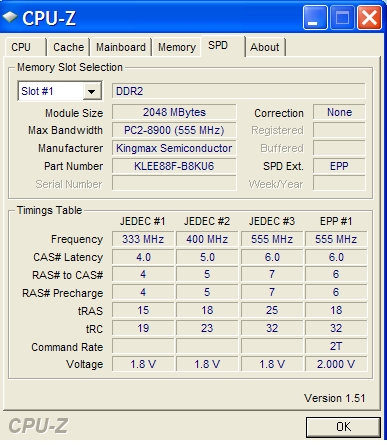The image size is (387, 445).
Task: Click the Version 1.51 label
Action: pos(334,398)
